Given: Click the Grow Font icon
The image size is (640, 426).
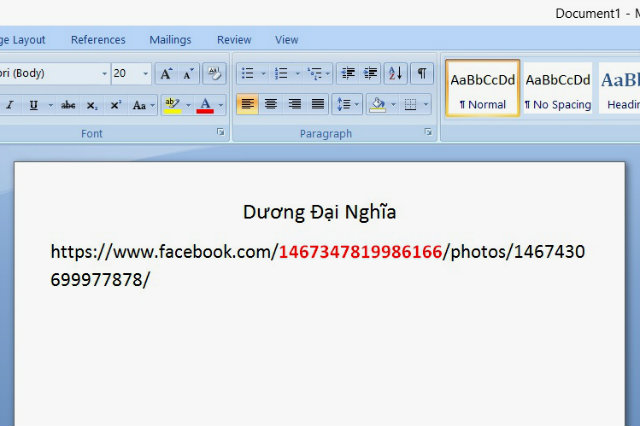Looking at the screenshot, I should point(166,74).
